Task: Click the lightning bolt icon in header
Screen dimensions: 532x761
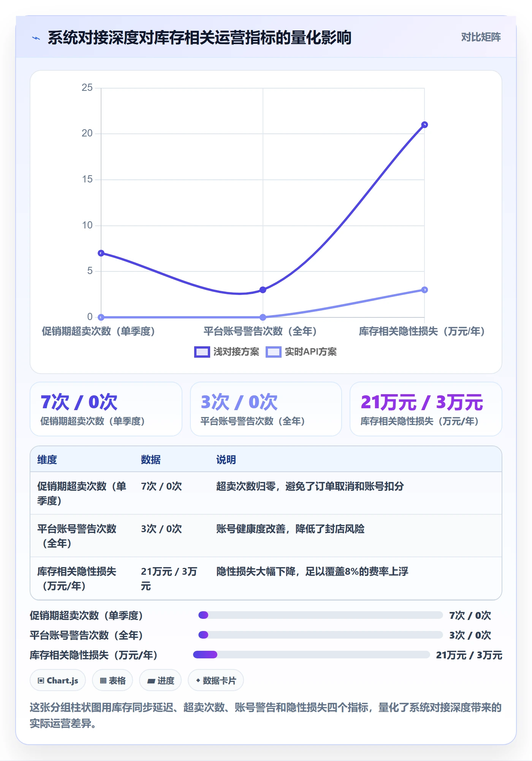Action: pyautogui.click(x=36, y=38)
